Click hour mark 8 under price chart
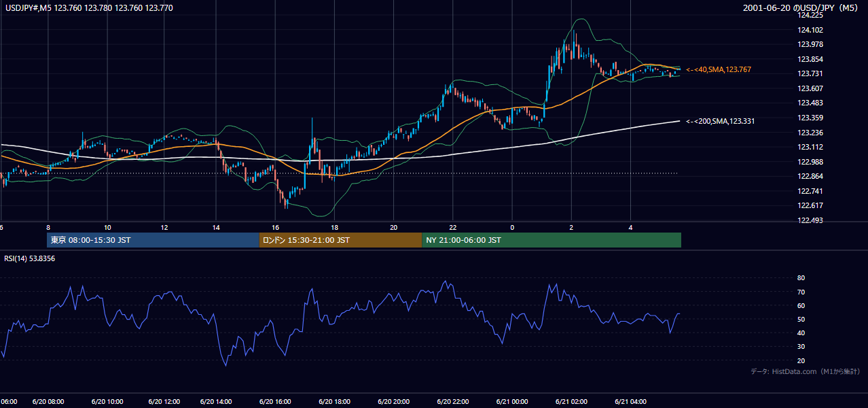868x408 pixels. [x=48, y=228]
